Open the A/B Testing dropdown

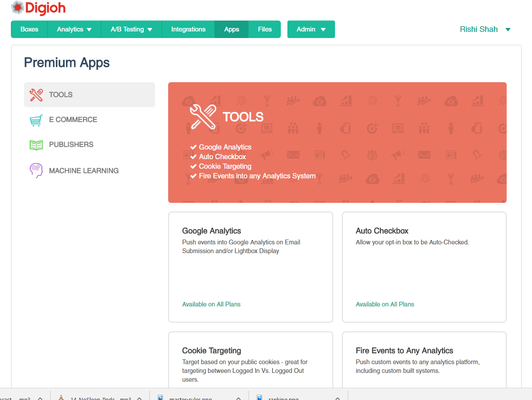coord(131,29)
